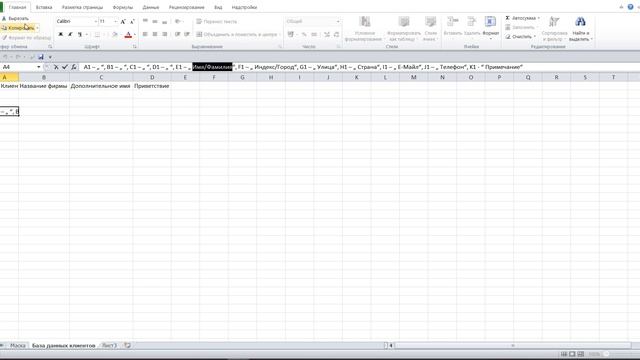Image resolution: width=640 pixels, height=360 pixels.
Task: Confirm the formula bar entry (checkmark)
Action: [64, 67]
